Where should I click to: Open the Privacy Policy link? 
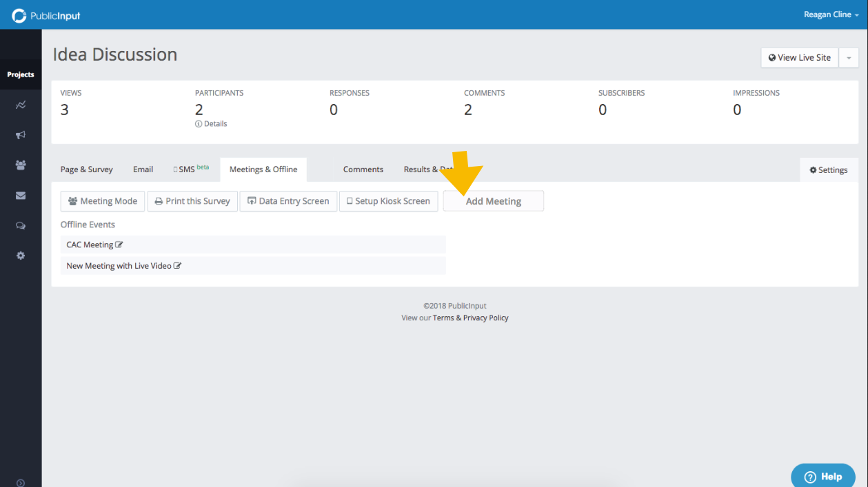pos(485,318)
